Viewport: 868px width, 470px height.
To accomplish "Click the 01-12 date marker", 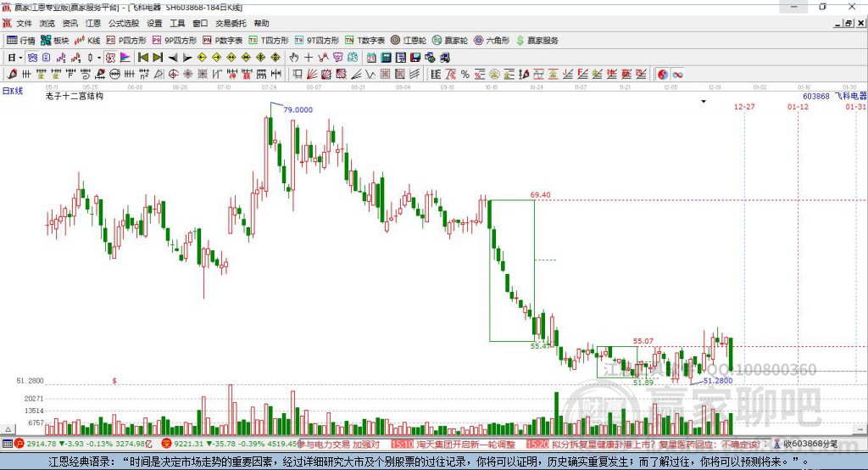I will [798, 106].
